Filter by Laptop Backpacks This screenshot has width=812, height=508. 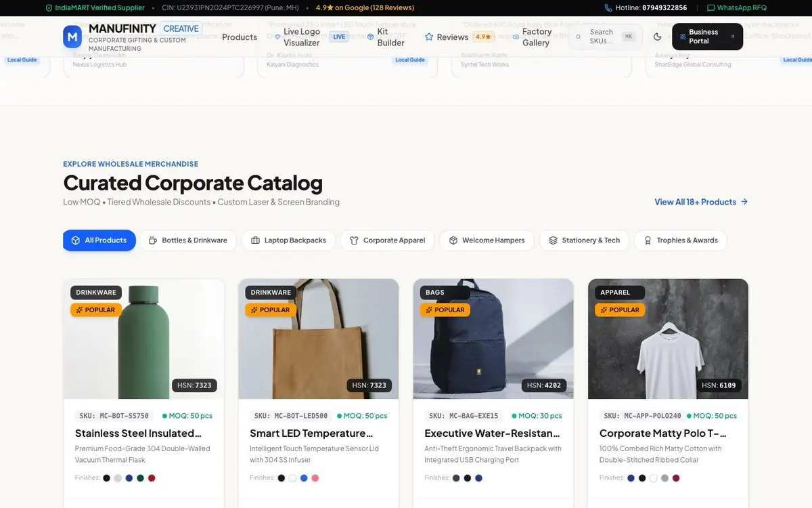click(288, 240)
